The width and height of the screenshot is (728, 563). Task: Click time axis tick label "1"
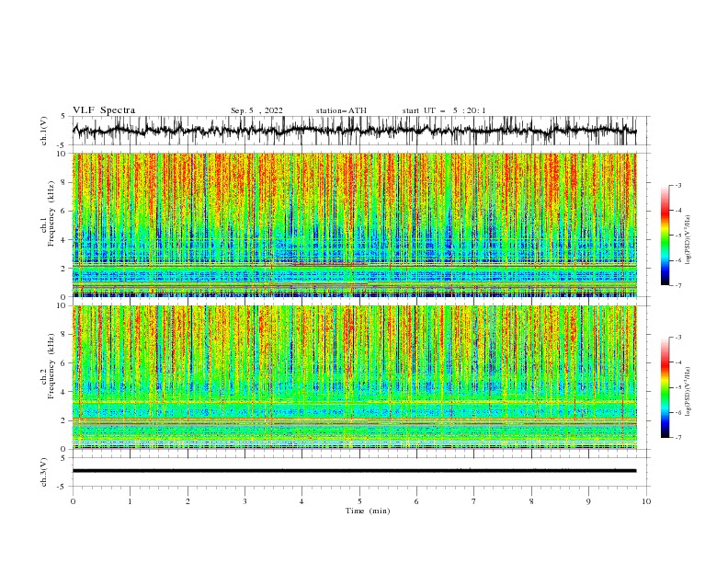pos(131,501)
